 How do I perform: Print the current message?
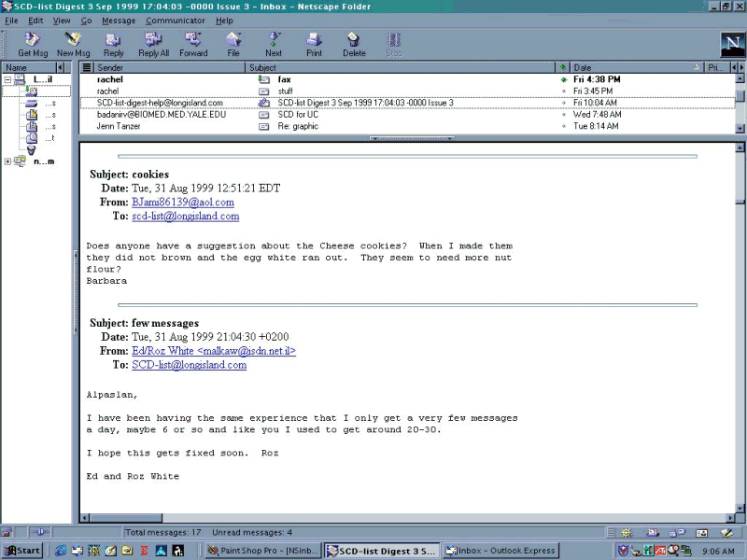(x=314, y=43)
